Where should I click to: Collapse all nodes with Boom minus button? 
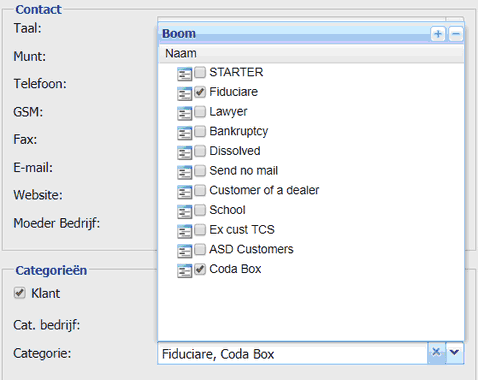(x=456, y=34)
